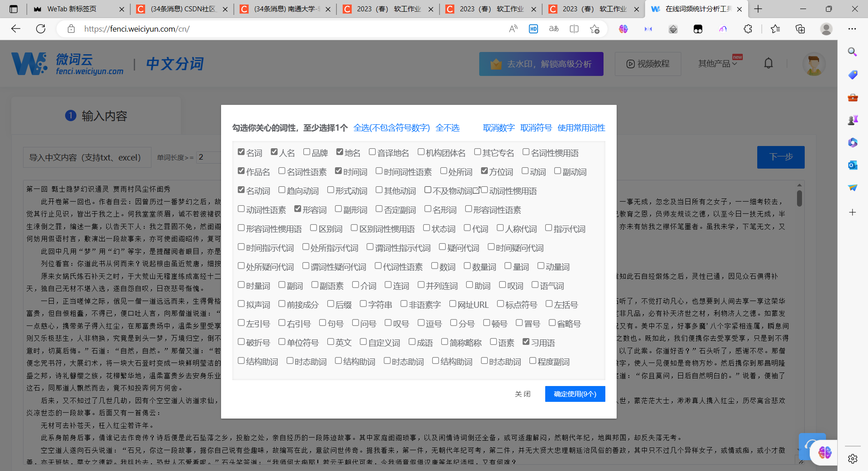Viewport: 868px width, 471px height.
Task: Click the HD icon in address bar
Action: coord(533,29)
